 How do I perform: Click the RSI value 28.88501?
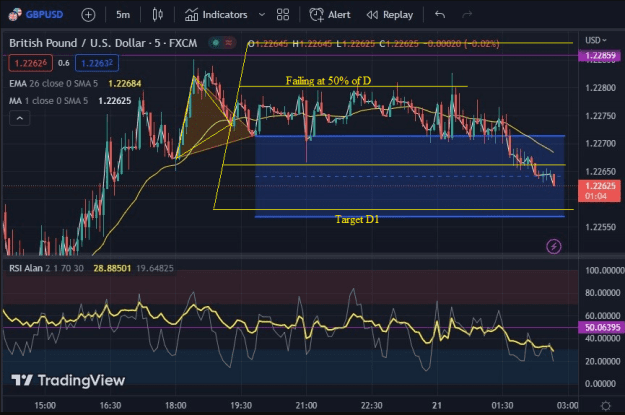112,268
